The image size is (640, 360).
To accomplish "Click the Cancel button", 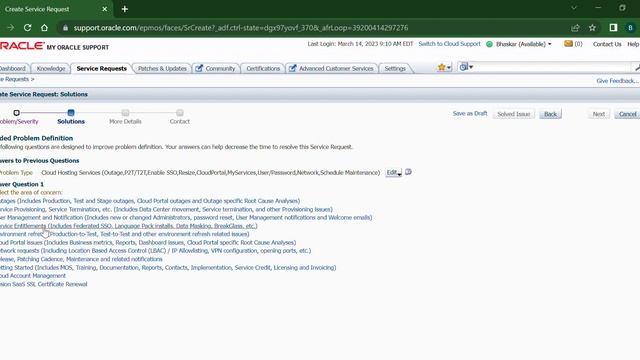I will tap(627, 114).
